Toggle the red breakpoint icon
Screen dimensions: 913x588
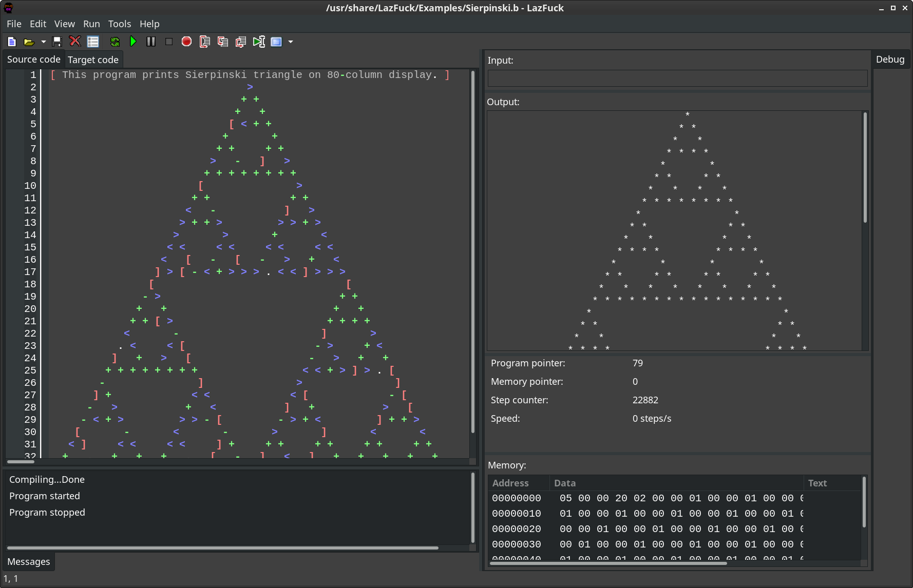click(186, 42)
